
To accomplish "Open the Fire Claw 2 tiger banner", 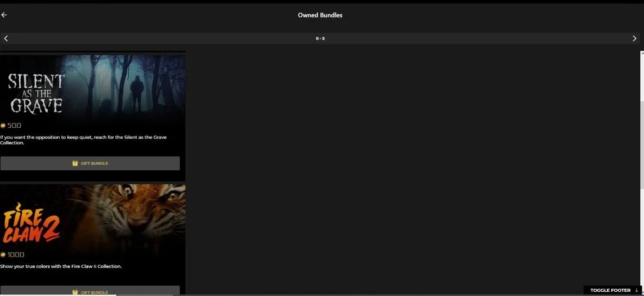I will coord(92,217).
